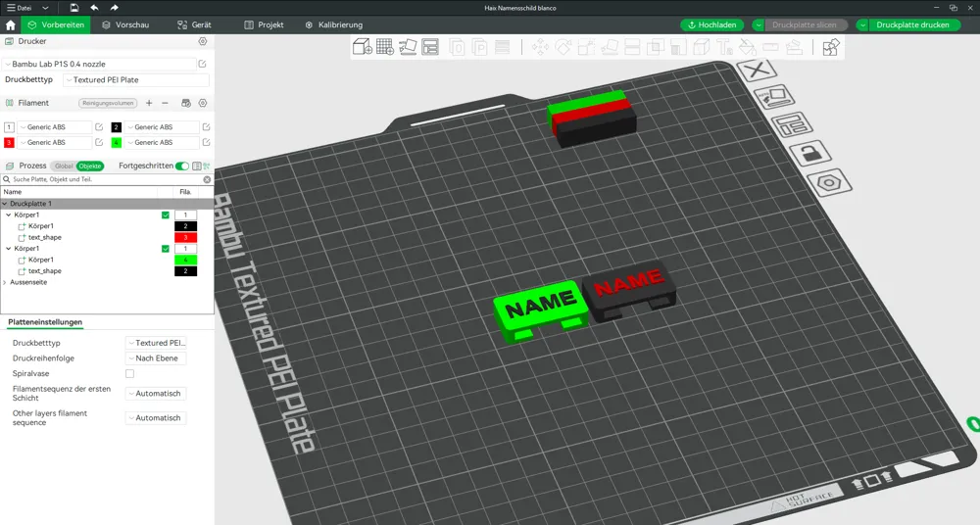Click the red filament 3 color swatch
This screenshot has width=980, height=525.
click(x=9, y=142)
